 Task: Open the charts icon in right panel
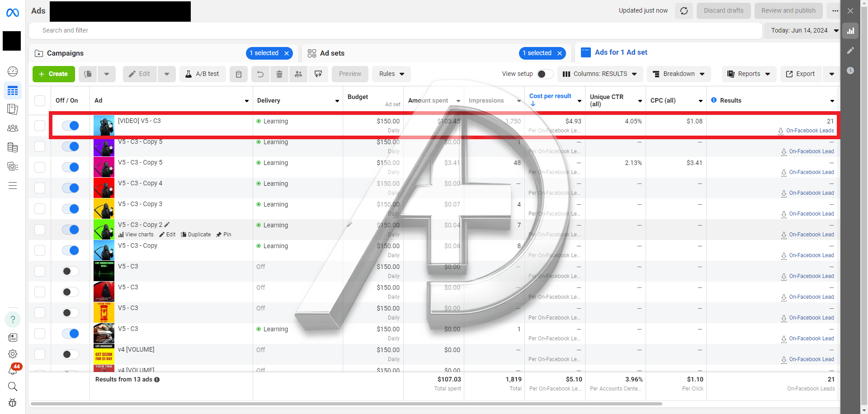point(850,31)
